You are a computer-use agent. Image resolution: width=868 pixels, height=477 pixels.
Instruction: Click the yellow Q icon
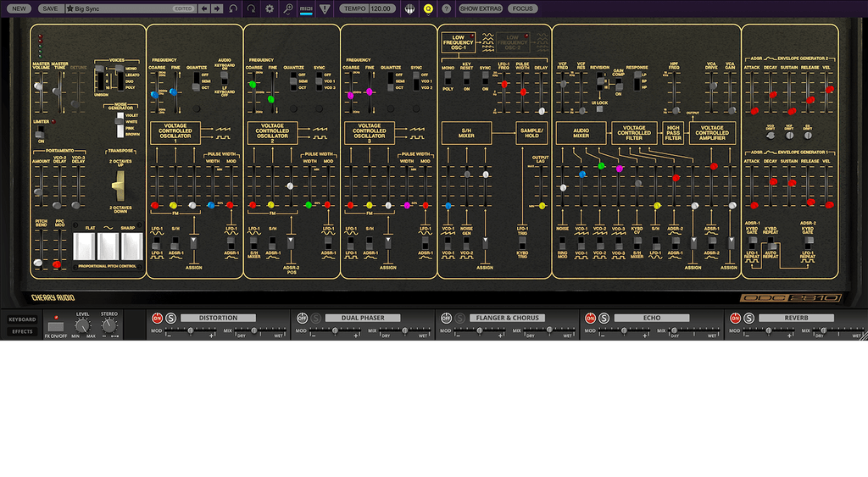pyautogui.click(x=428, y=8)
